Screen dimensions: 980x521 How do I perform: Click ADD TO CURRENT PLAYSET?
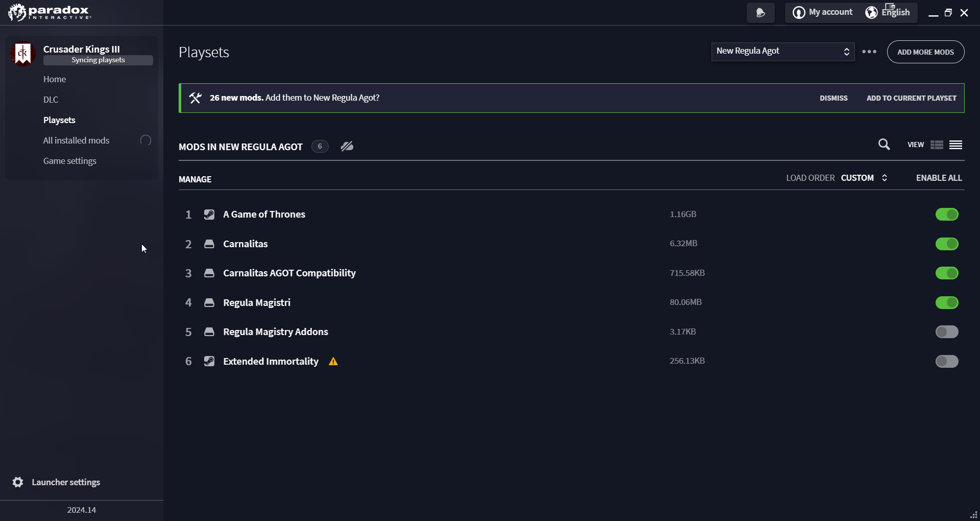click(x=911, y=98)
